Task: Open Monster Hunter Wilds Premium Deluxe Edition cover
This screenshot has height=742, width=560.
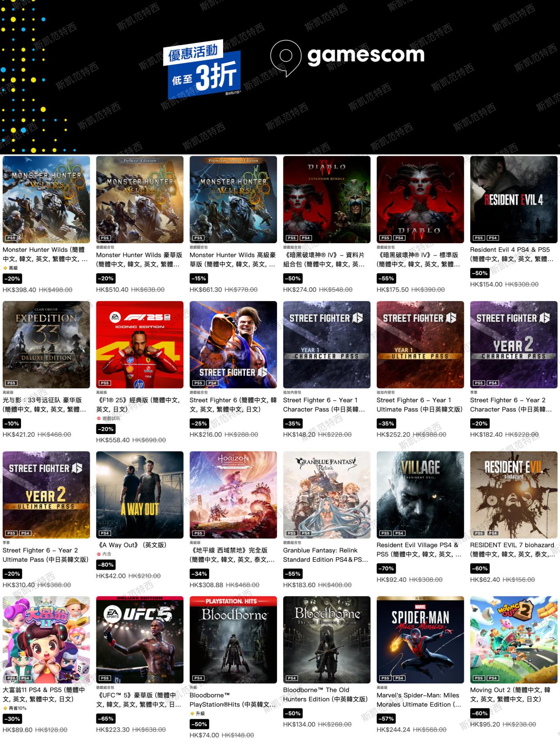Action: pyautogui.click(x=233, y=199)
